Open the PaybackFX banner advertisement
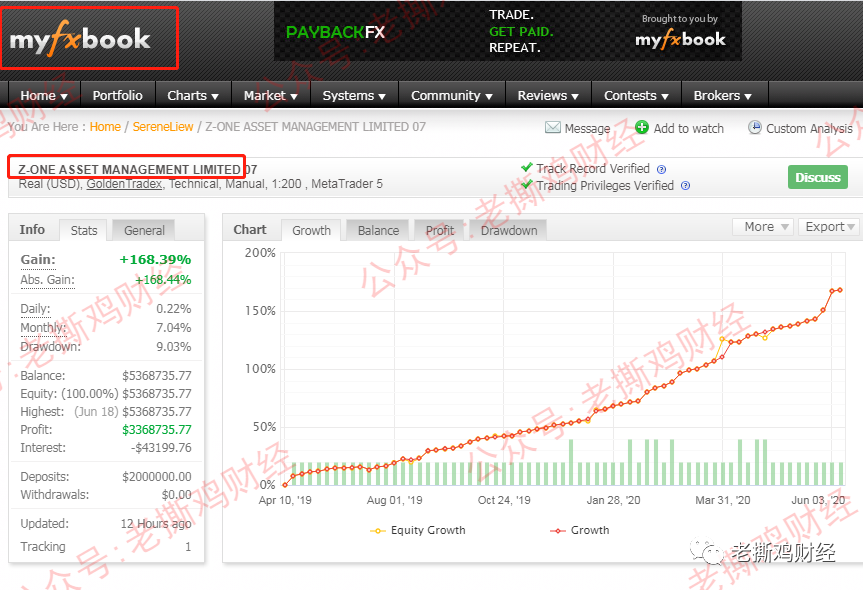Viewport: 863px width, 590px height. (507, 31)
